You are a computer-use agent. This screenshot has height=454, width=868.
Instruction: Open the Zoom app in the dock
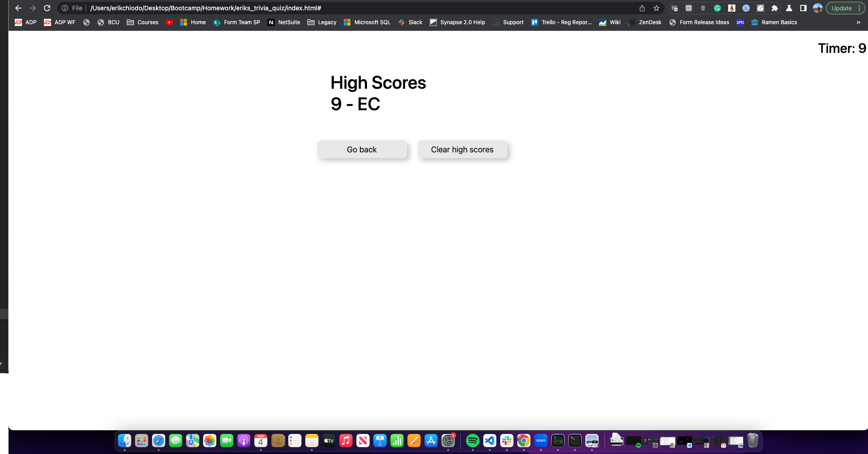click(540, 441)
